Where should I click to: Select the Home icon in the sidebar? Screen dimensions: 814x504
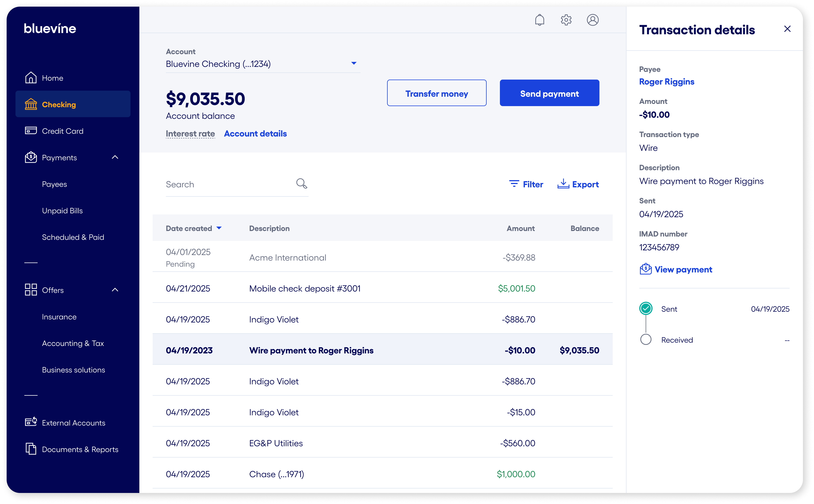coord(30,77)
